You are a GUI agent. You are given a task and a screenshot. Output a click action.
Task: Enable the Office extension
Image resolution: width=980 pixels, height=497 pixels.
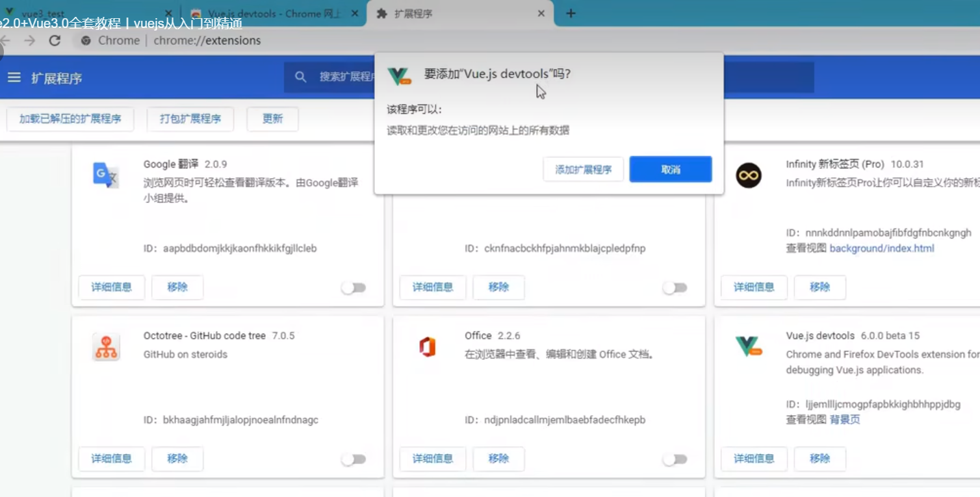(x=675, y=459)
